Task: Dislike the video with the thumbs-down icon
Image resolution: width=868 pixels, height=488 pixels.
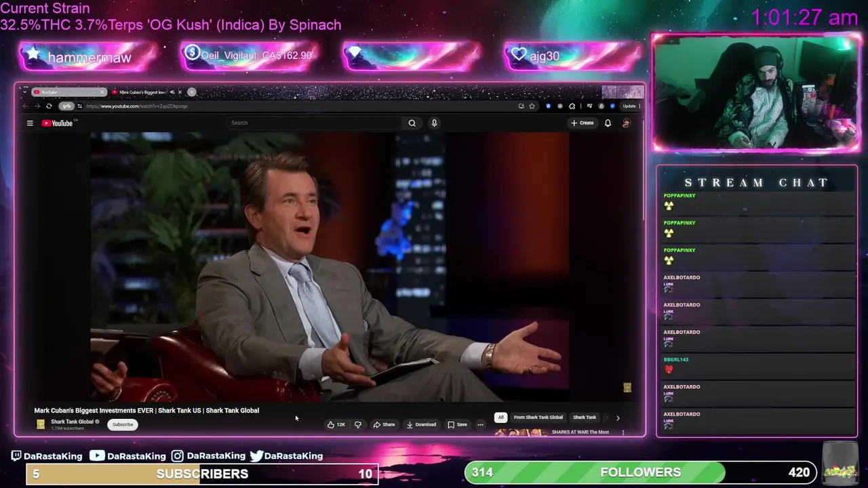Action: pos(358,424)
